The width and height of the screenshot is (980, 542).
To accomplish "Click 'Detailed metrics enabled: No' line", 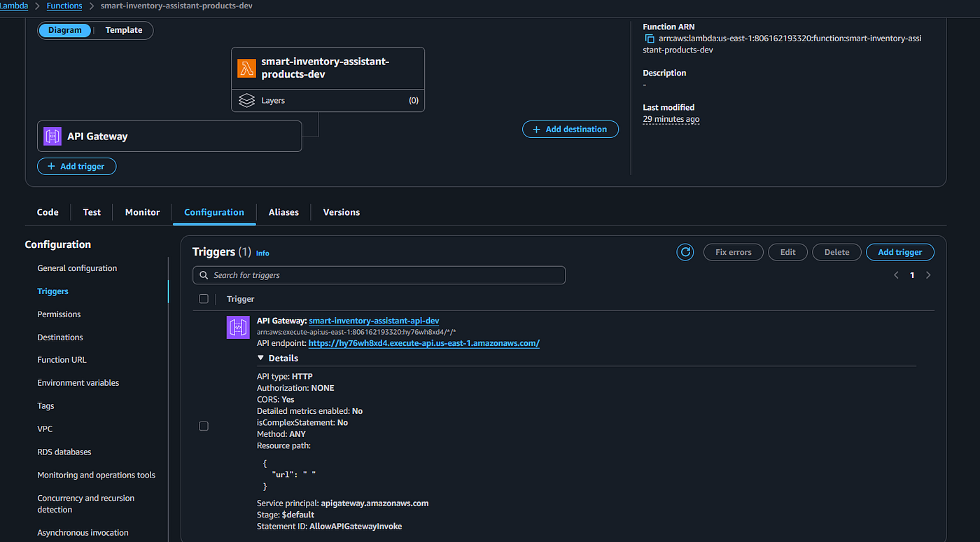I will tap(310, 411).
